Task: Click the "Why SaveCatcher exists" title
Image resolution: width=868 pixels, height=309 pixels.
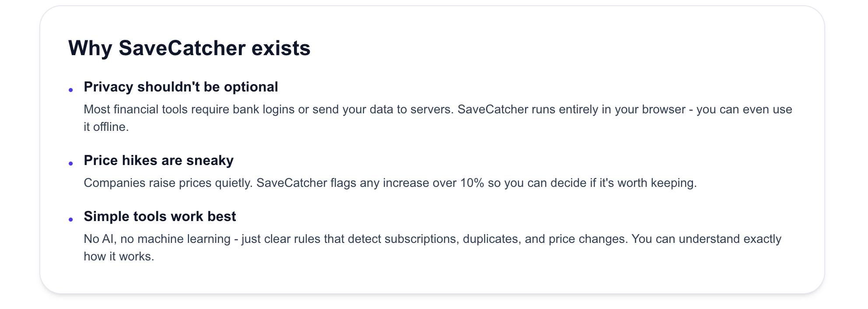Action: click(189, 48)
